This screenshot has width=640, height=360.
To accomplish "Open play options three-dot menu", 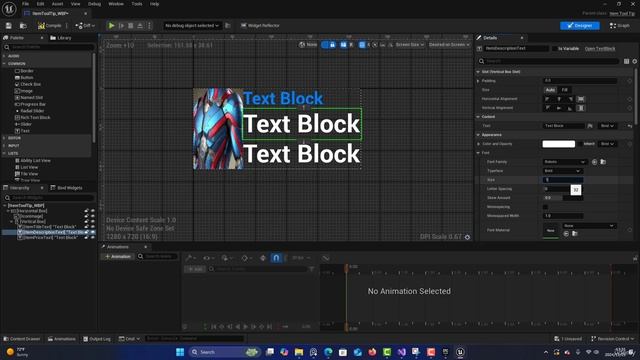I will (x=149, y=26).
